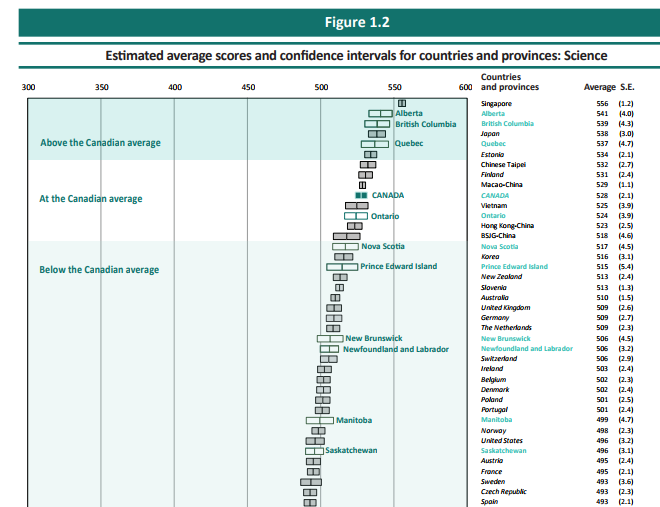Click the British Columbia label beside its bar
Screen dimensions: 660x507
(x=425, y=124)
